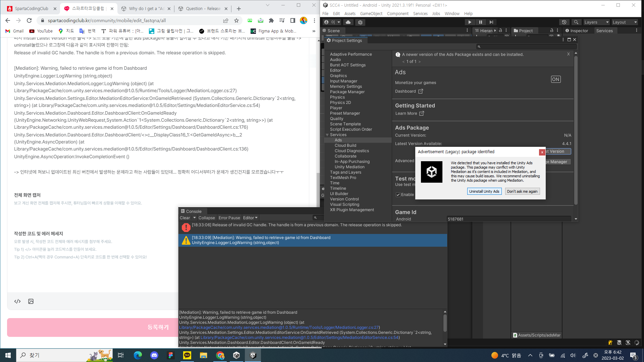Click the Android Game Id field
The height and width of the screenshot is (362, 644).
(x=509, y=219)
